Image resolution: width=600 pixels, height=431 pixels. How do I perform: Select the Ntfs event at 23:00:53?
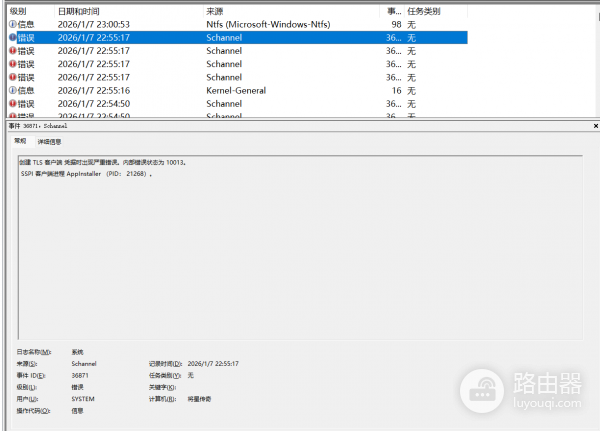(x=237, y=24)
